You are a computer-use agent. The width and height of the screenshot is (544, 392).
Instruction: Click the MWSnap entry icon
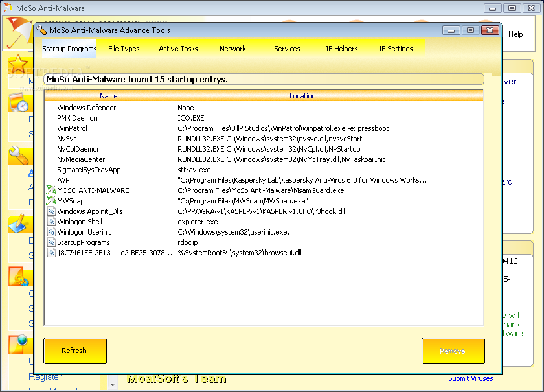click(x=51, y=201)
